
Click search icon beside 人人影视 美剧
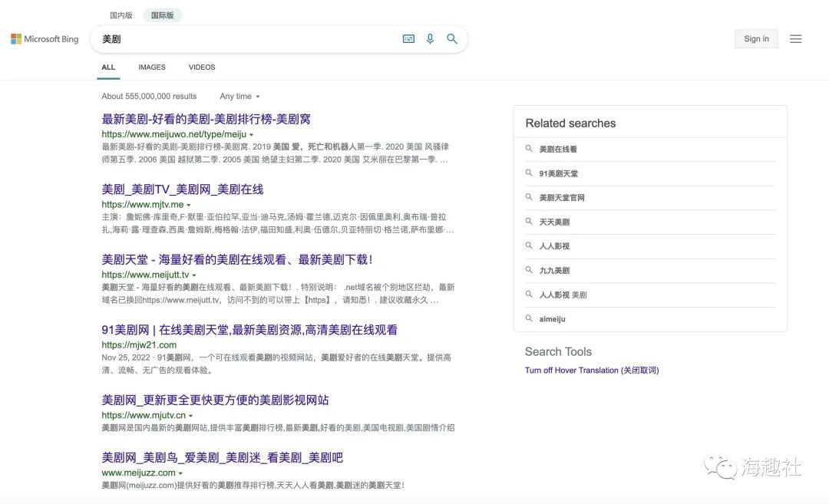[529, 295]
